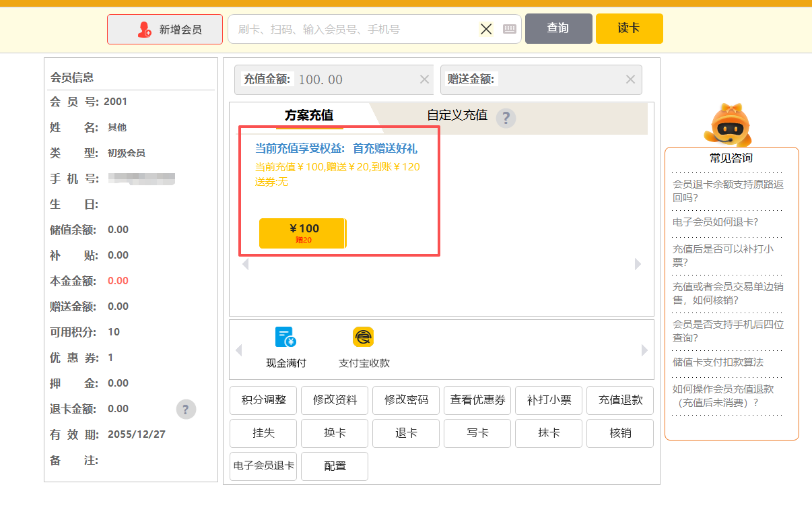The width and height of the screenshot is (812, 522).
Task: Switch to 方案充值 tab
Action: click(x=309, y=115)
